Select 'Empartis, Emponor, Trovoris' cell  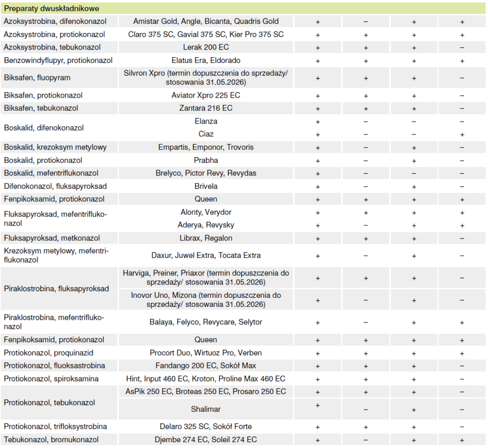tap(206, 147)
